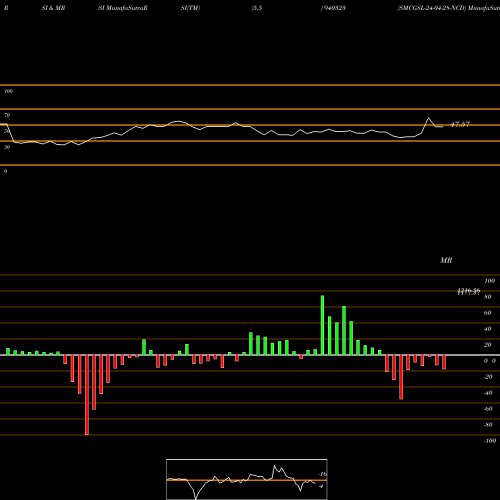Click the tallest green histogram bar
Screen dimensions: 500x500
point(322,325)
